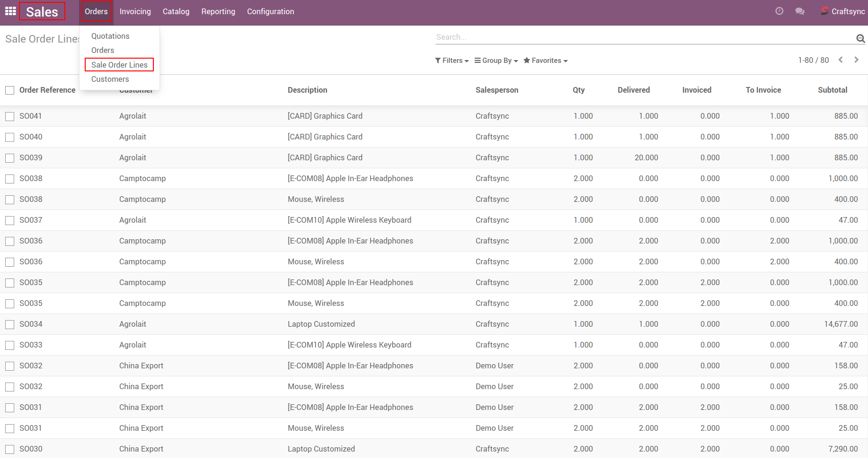Go to previous page arrow
The width and height of the screenshot is (868, 470).
click(841, 60)
